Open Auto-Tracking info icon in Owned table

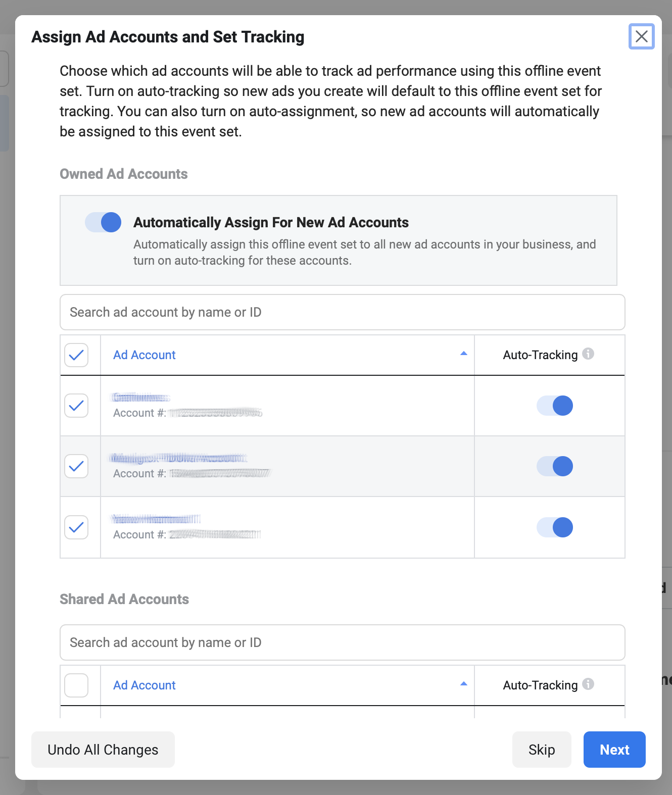pyautogui.click(x=588, y=354)
